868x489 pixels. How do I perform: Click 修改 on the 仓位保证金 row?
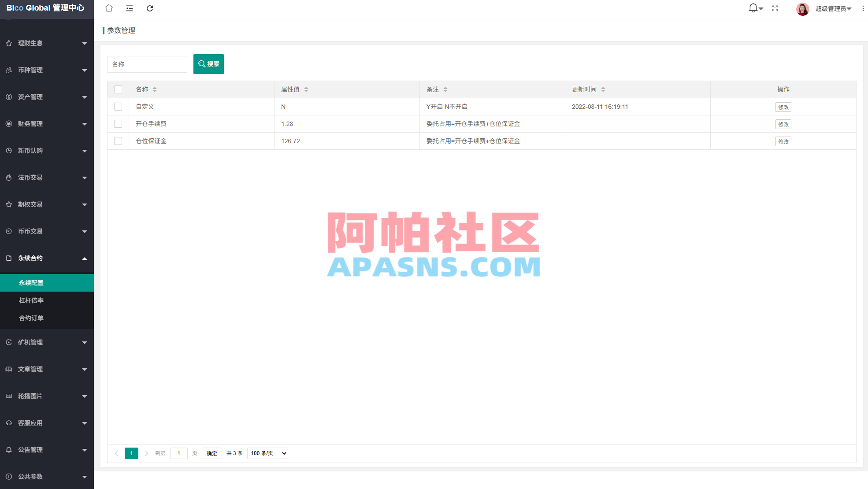(x=783, y=141)
